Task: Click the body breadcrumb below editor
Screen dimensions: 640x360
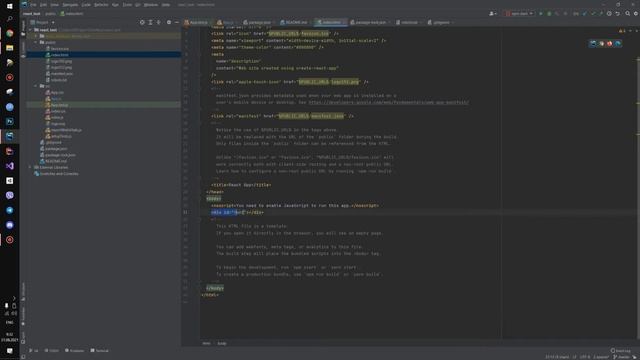Action: 222,343
